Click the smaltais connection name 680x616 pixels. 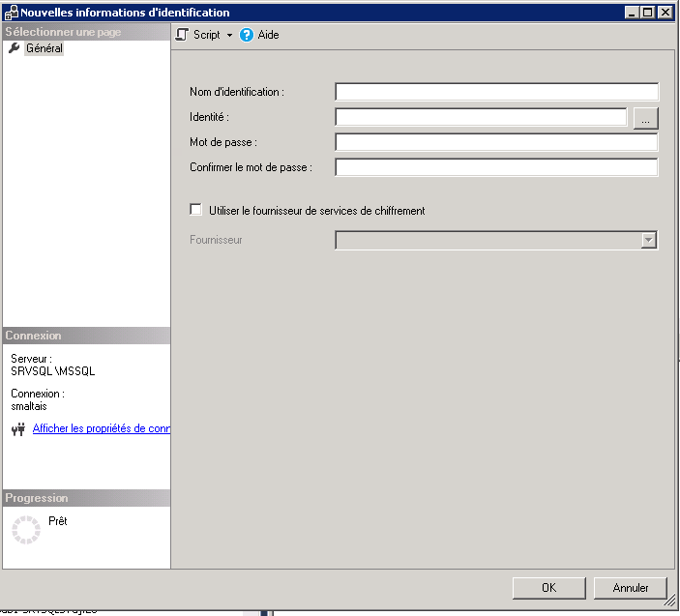point(29,406)
